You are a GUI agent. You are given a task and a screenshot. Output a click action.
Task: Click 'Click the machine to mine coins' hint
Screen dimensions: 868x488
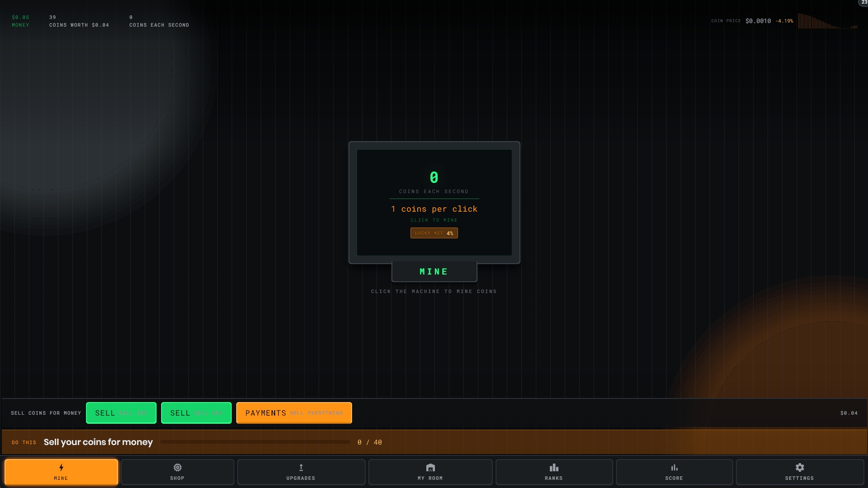click(x=434, y=291)
